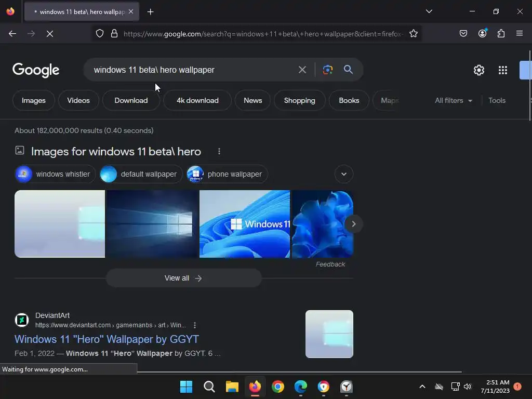
Task: Open the Windows Start menu
Action: pyautogui.click(x=186, y=387)
